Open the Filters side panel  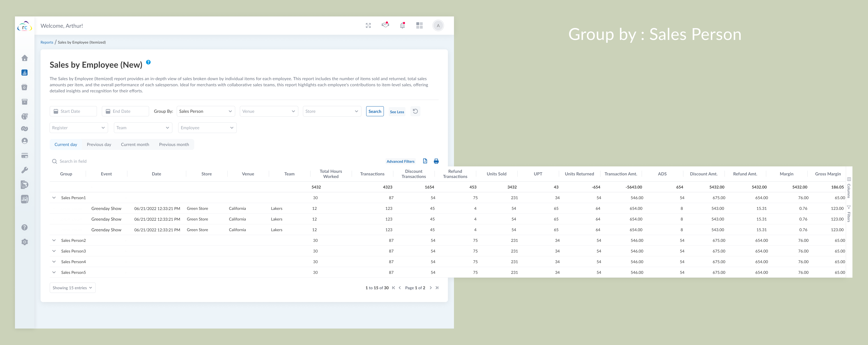(849, 214)
